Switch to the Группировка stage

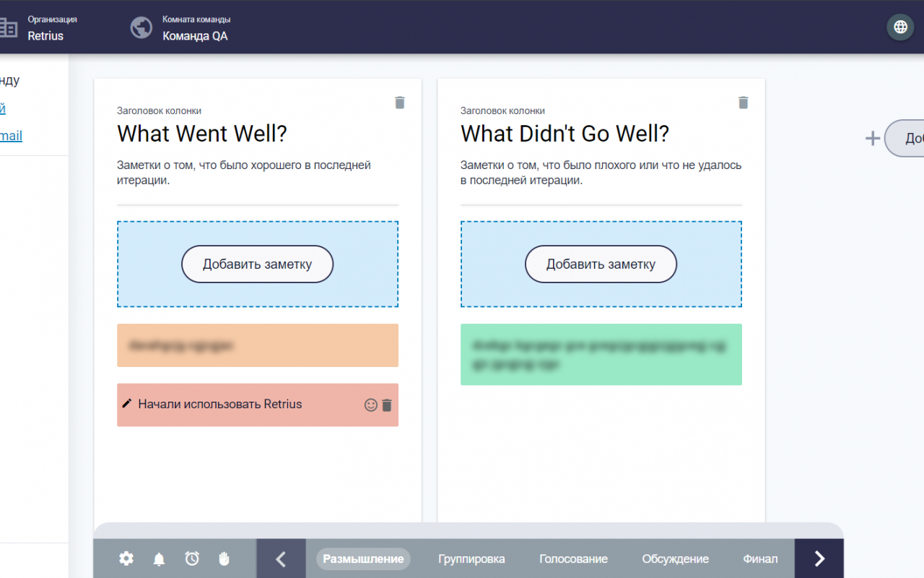click(471, 558)
